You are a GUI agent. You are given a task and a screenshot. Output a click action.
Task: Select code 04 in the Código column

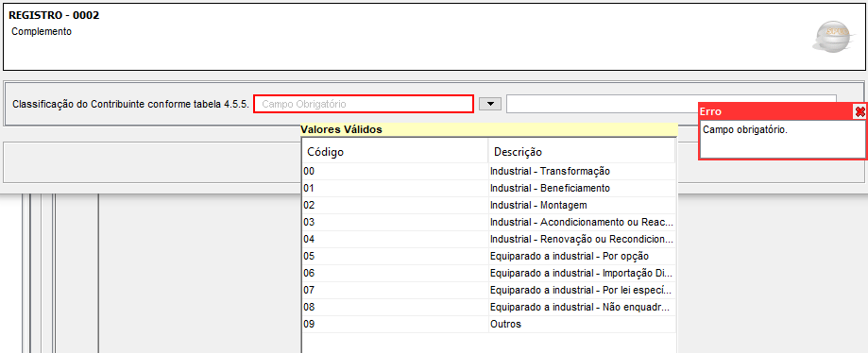[x=395, y=240]
